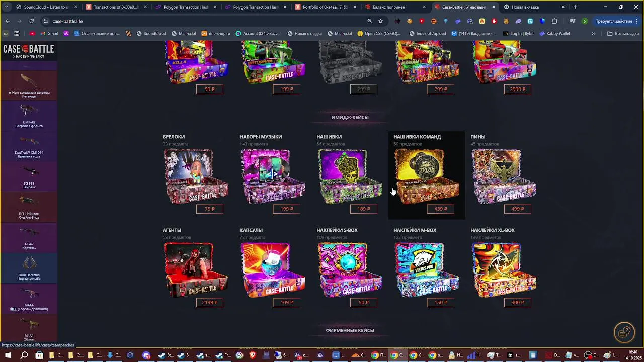Select the Нож с лезвием-крюком drop item
The width and height of the screenshot is (644, 362).
pos(29,84)
